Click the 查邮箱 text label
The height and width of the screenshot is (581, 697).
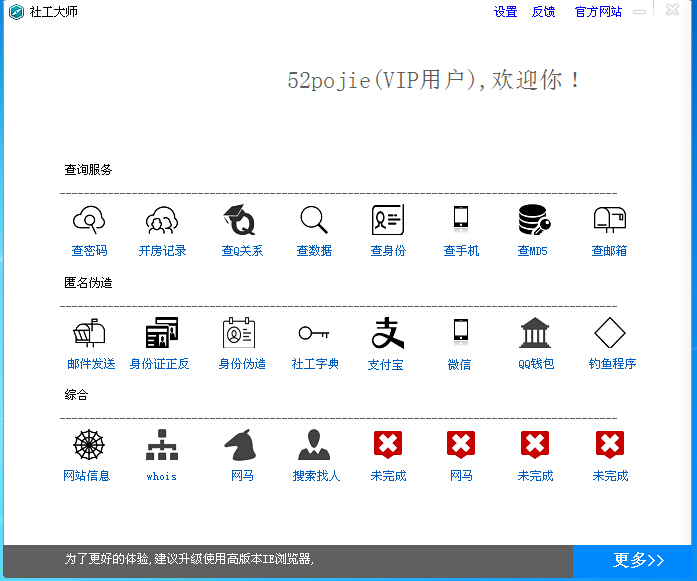(x=609, y=251)
